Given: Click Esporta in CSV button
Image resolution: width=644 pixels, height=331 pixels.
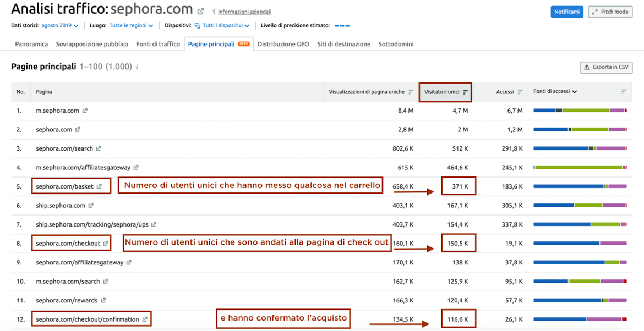Looking at the screenshot, I should pos(606,67).
